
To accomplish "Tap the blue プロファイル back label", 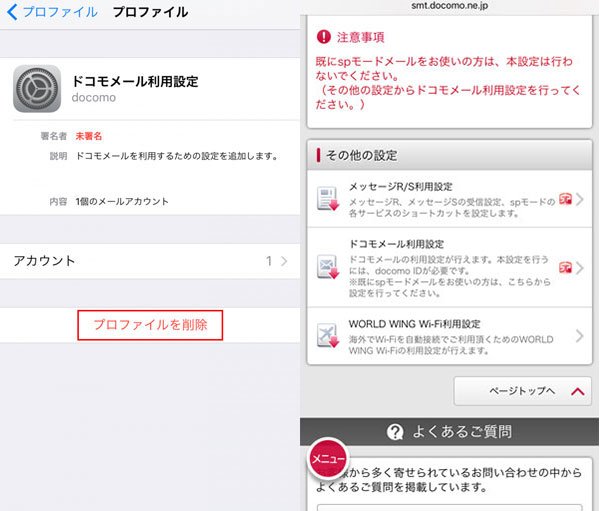I will coord(60,12).
